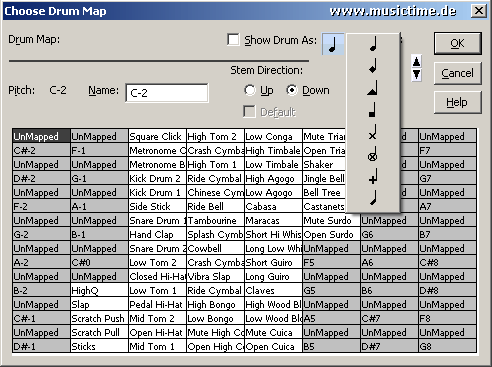492x367 pixels.
Task: Click the down arrow beside the Cancel button
Action: pos(416,74)
